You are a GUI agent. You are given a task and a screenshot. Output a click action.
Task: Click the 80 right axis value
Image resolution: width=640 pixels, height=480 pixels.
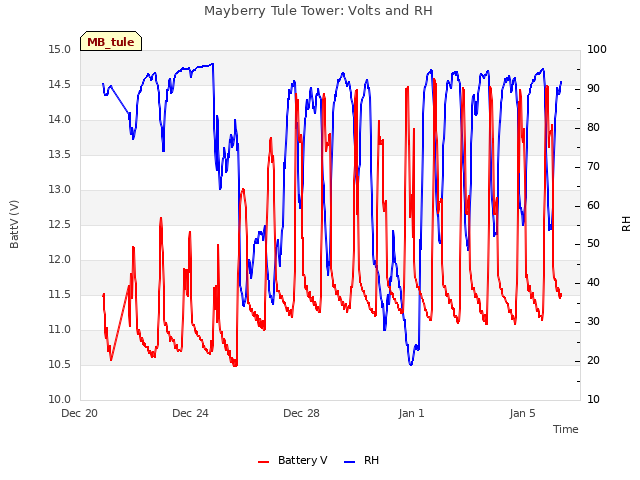coord(593,128)
